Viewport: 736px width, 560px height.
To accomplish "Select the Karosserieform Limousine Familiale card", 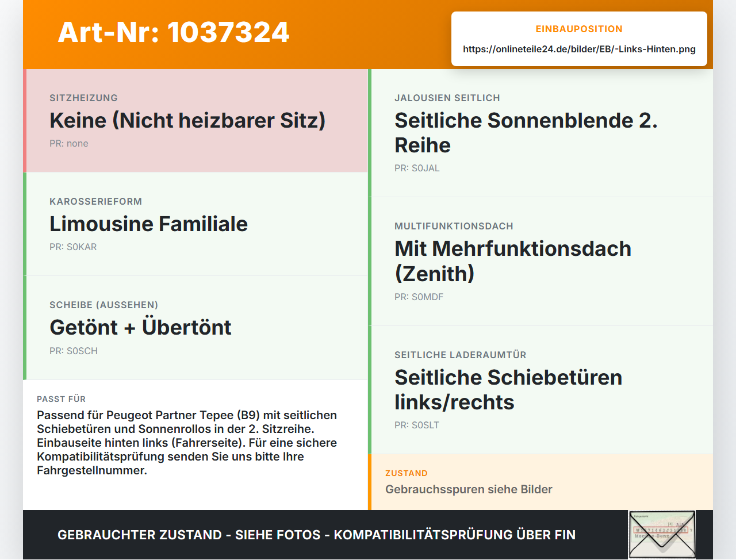I will point(195,224).
